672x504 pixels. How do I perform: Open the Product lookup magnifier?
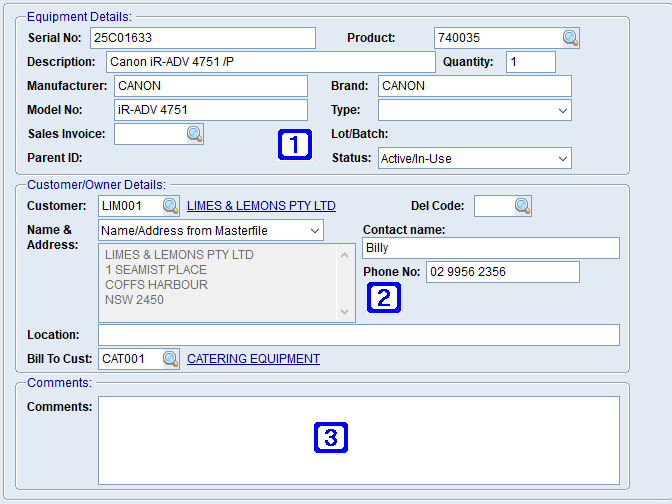click(x=570, y=38)
